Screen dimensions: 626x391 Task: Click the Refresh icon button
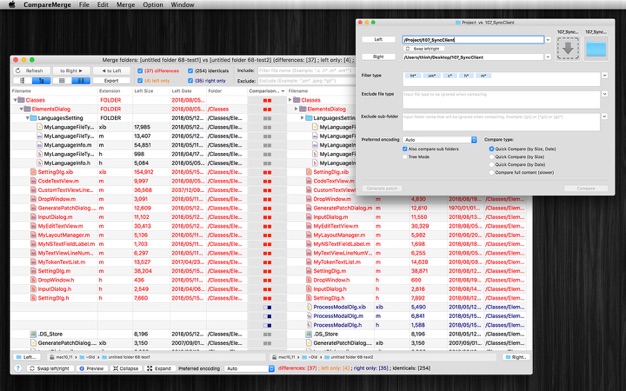[31, 71]
